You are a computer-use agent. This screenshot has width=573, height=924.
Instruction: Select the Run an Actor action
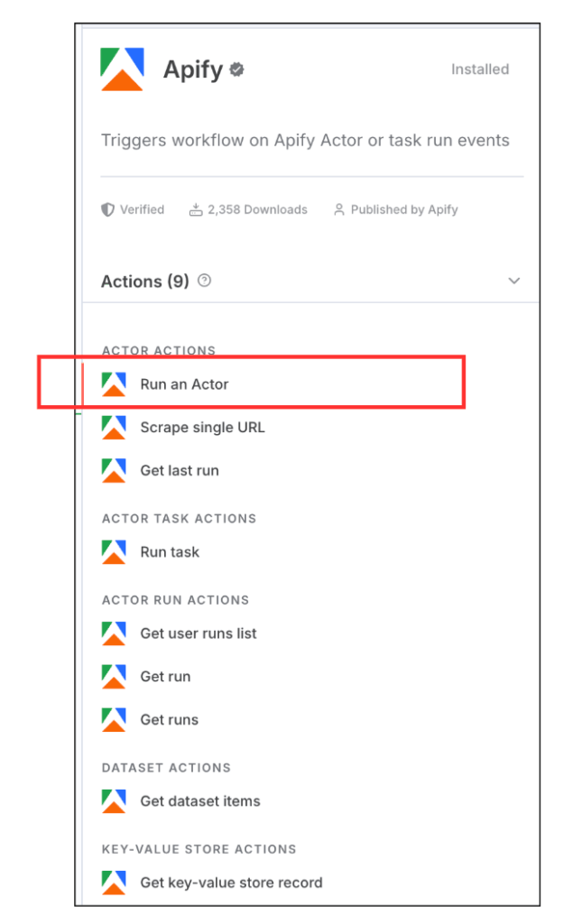(x=184, y=384)
